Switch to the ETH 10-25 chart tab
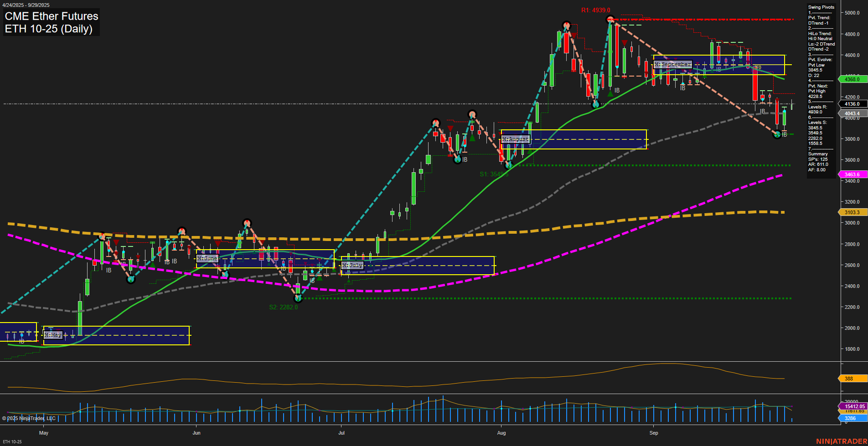 12,441
